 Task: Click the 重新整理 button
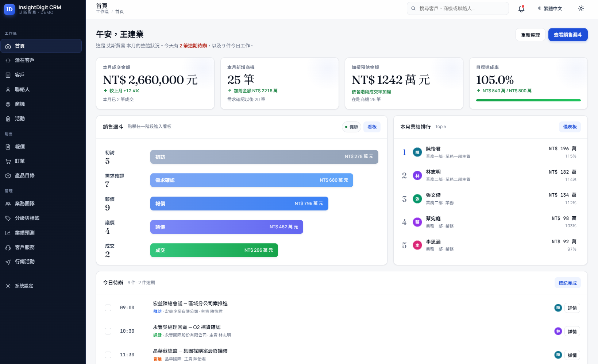531,35
